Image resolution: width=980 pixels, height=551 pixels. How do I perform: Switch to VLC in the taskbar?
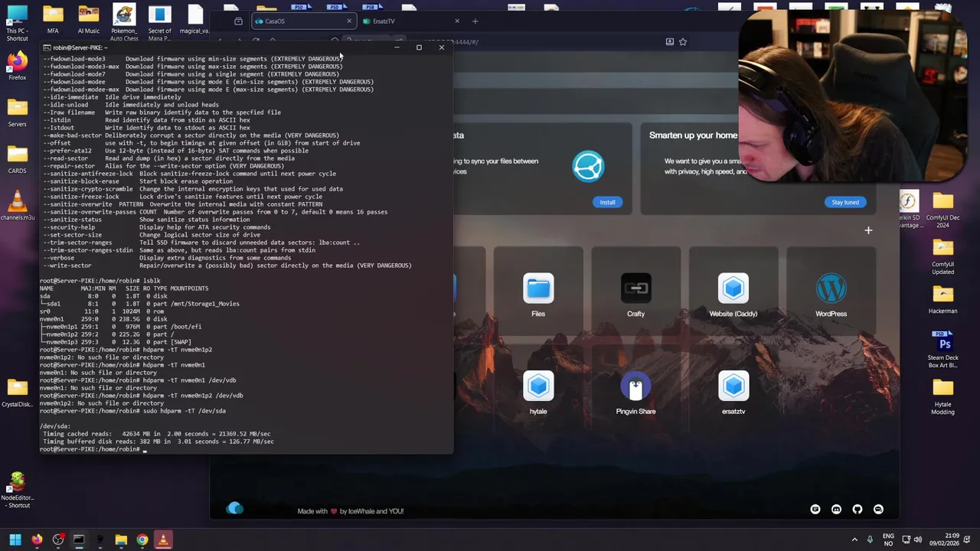click(x=162, y=540)
